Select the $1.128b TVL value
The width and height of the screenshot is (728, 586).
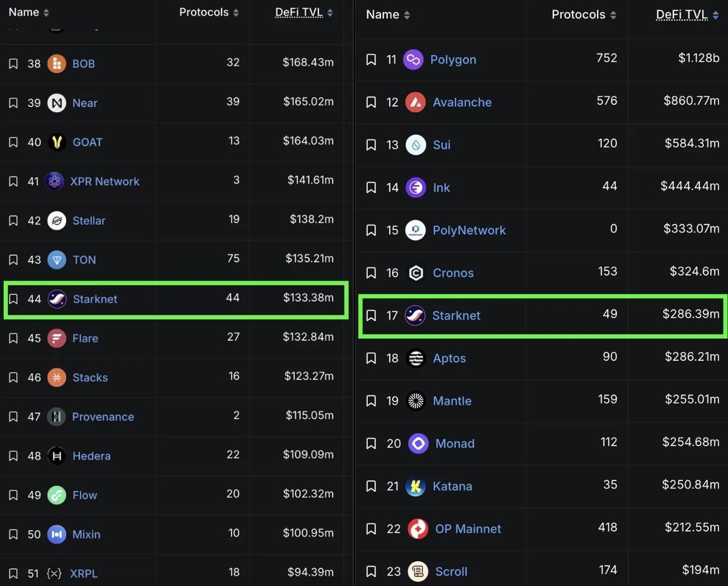[699, 59]
